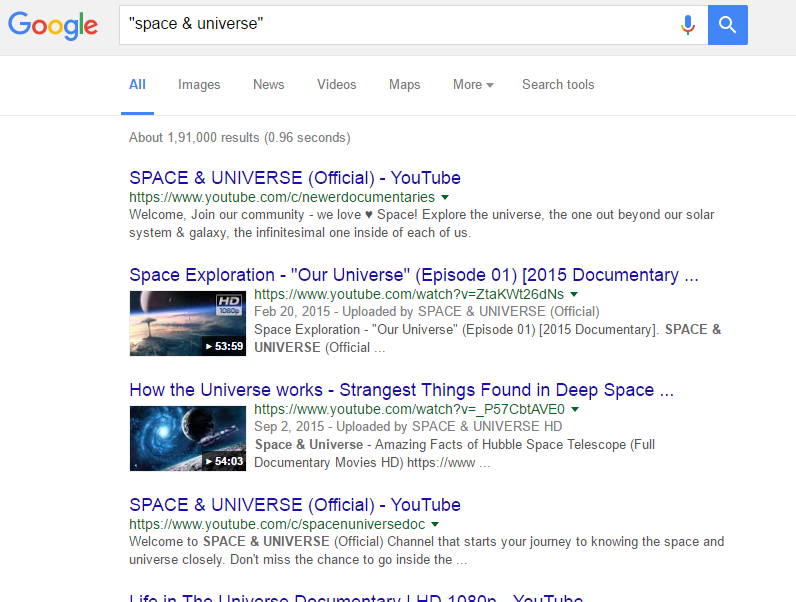Image resolution: width=796 pixels, height=602 pixels.
Task: Click "Sep 2, 2015 - Uploaded by" line
Action: [408, 426]
